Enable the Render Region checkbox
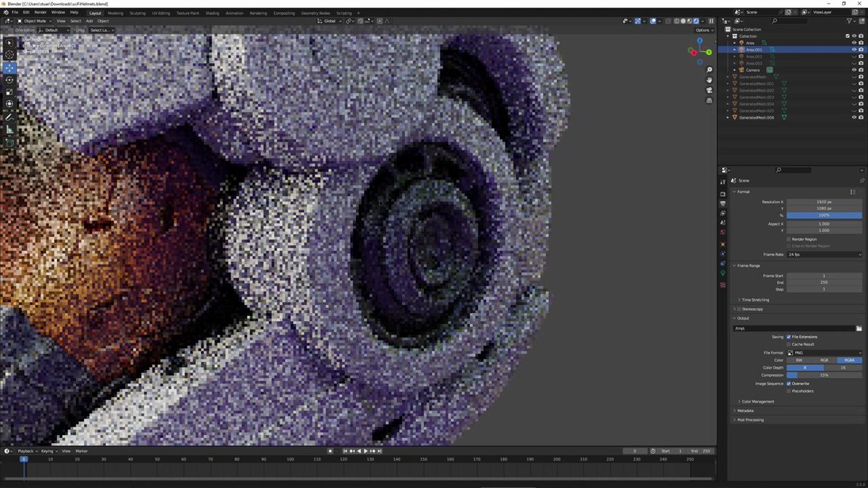 [788, 239]
